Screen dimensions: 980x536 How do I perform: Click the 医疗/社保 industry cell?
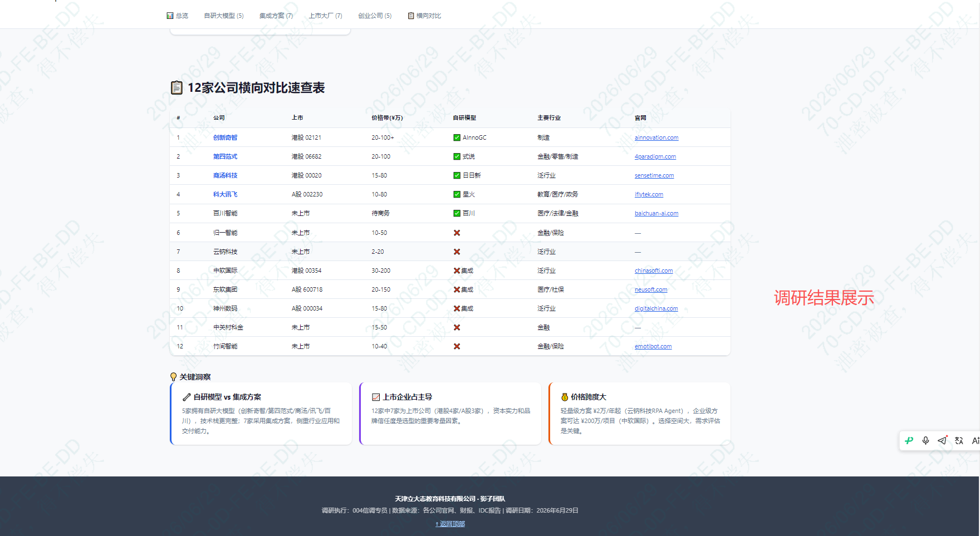tap(551, 289)
